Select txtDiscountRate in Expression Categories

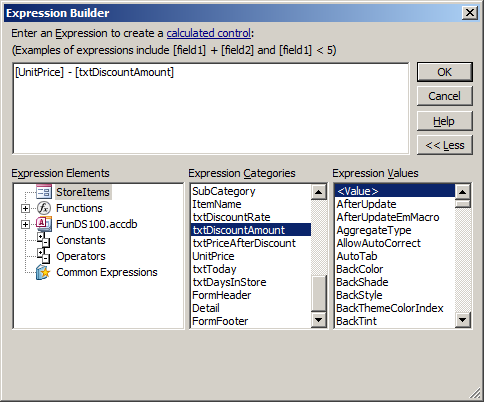click(x=251, y=217)
